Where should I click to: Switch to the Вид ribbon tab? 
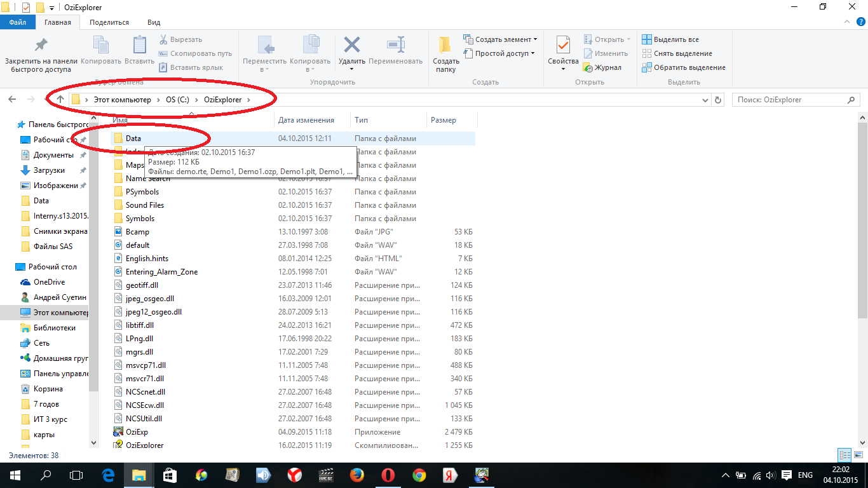154,22
